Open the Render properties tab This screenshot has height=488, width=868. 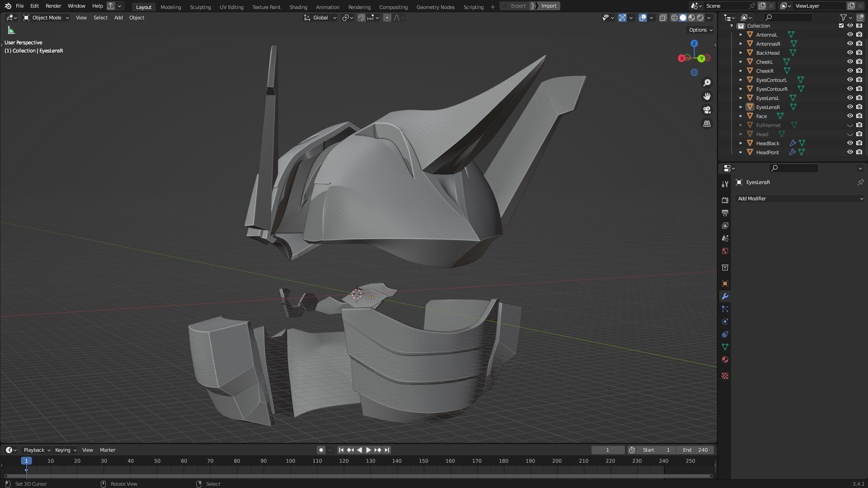pos(725,200)
